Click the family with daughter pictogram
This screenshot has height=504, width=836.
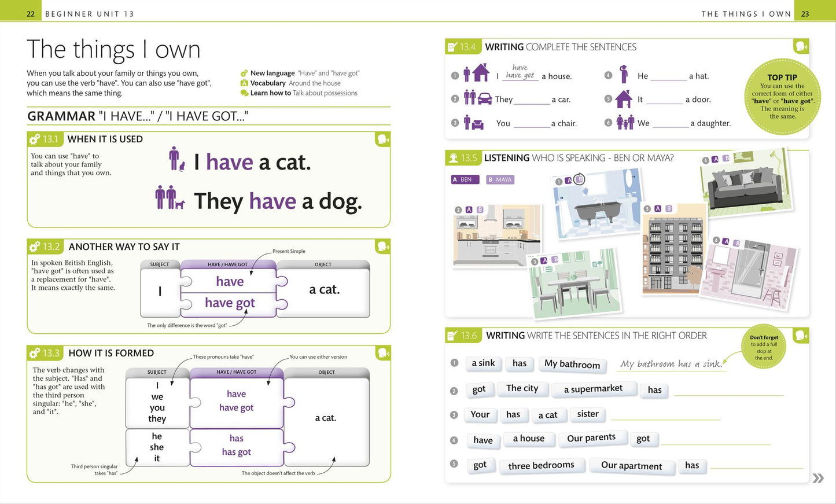625,122
